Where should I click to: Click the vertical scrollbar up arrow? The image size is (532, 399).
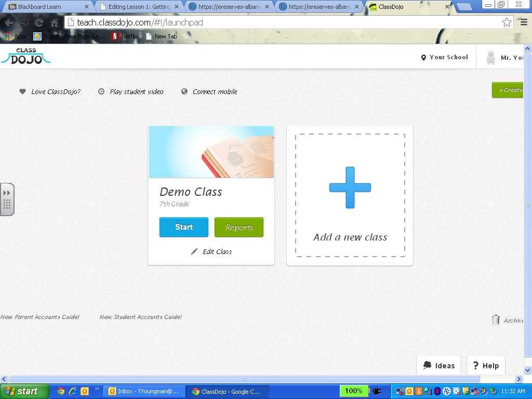coord(528,48)
